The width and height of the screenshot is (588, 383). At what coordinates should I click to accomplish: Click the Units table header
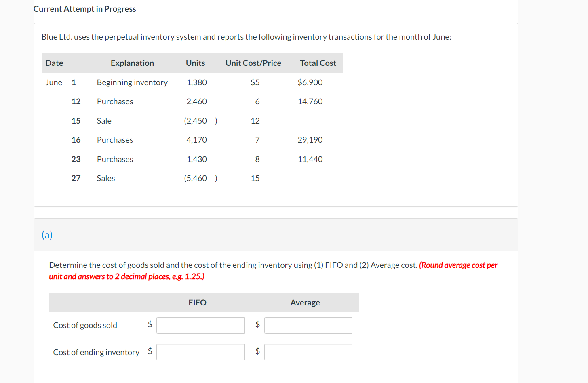[195, 63]
